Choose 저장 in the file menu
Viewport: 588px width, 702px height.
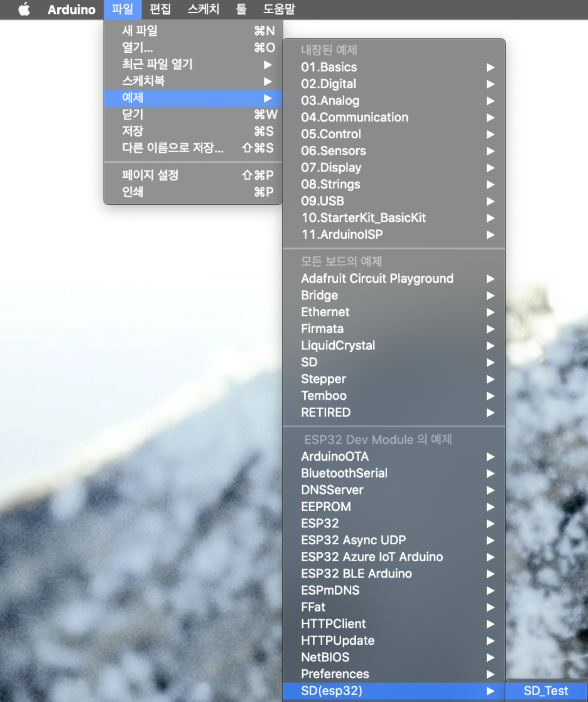(x=193, y=131)
